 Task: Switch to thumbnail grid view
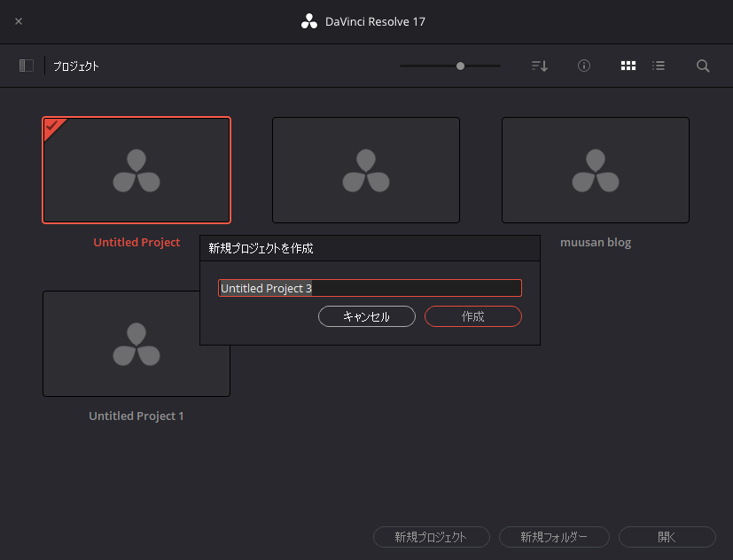coord(628,66)
